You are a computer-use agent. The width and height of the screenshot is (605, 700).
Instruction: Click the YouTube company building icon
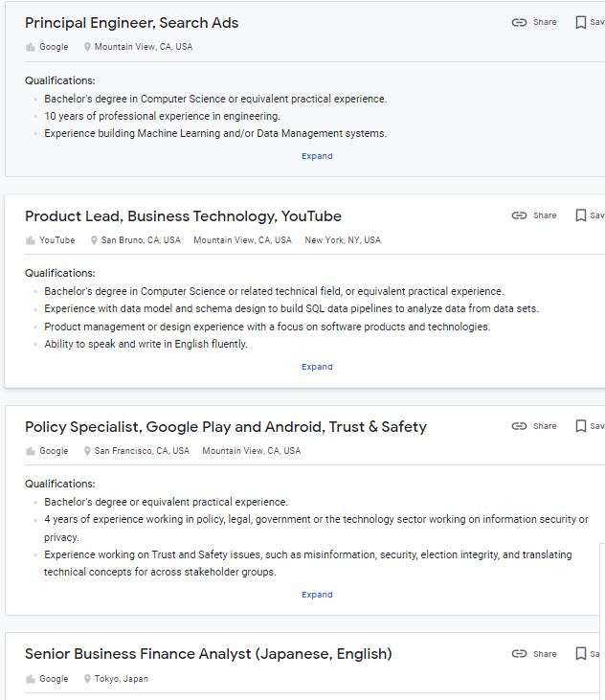tap(31, 240)
